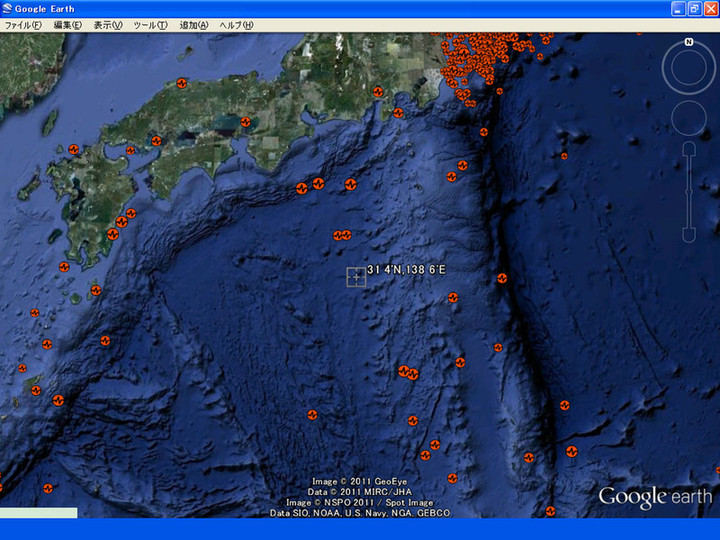Click the move joystick circle below the compass

[x=689, y=119]
